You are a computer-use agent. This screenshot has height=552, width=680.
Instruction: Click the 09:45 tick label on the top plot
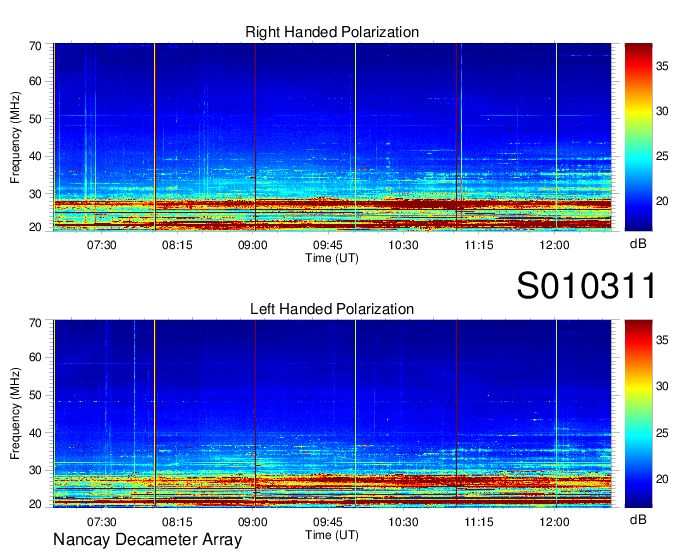[x=328, y=245]
